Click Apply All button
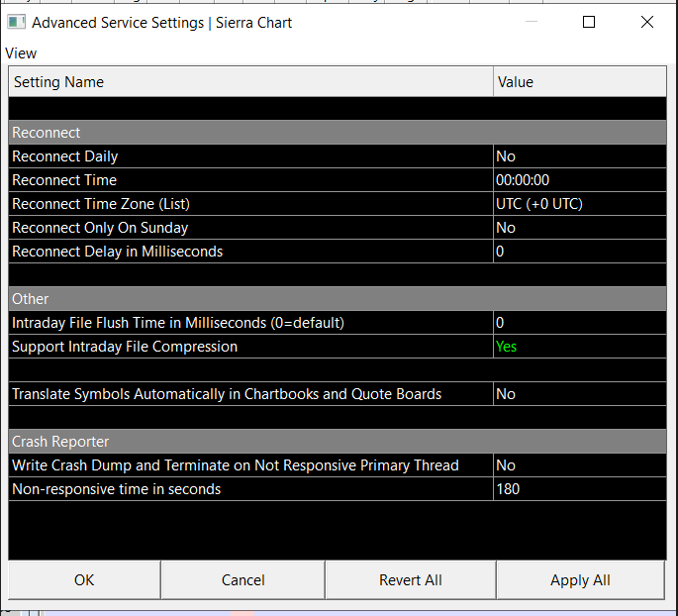This screenshot has width=678, height=616. (580, 580)
